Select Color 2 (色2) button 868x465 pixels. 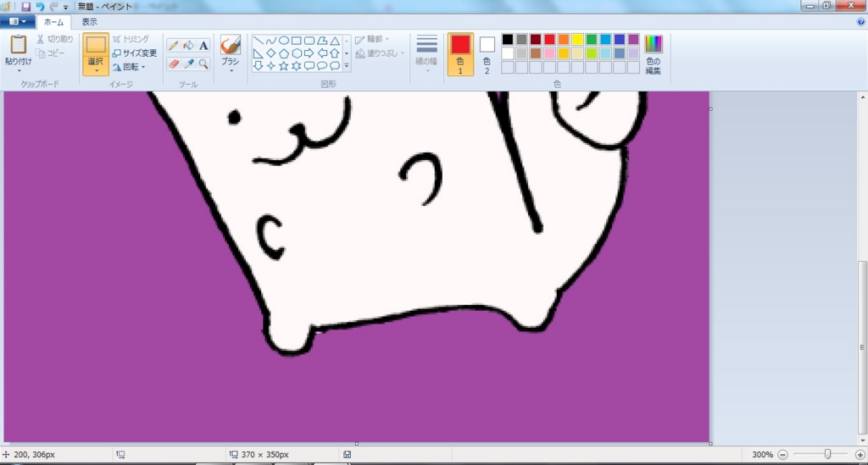point(487,54)
